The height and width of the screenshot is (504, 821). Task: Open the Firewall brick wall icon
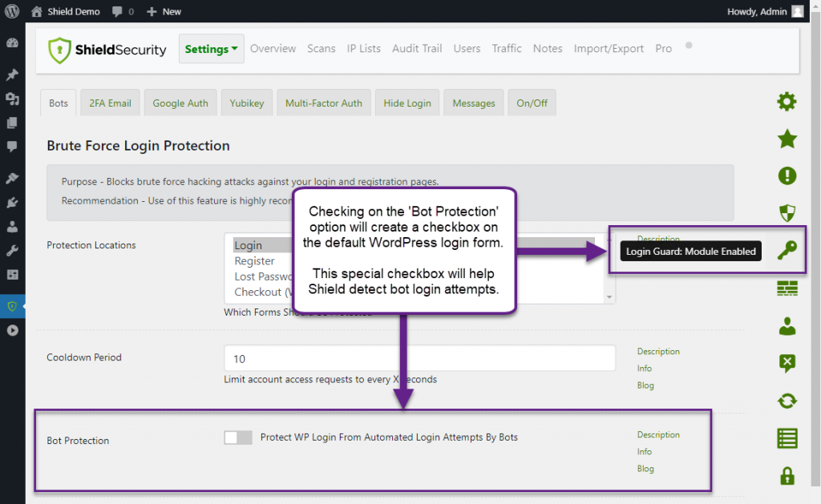click(x=787, y=288)
